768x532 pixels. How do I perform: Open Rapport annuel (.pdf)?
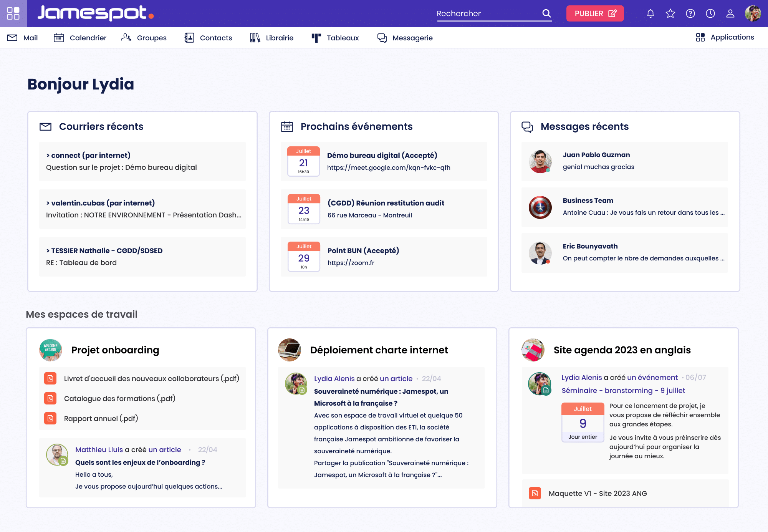tap(101, 418)
